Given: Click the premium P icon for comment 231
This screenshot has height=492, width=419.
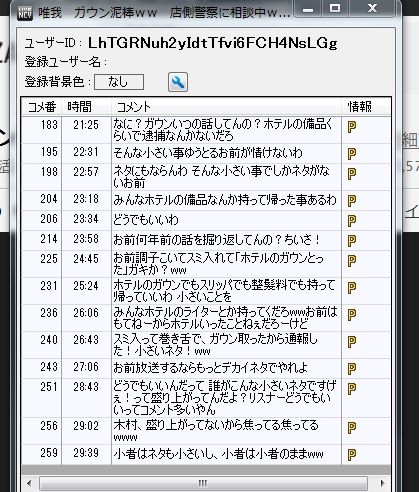Looking at the screenshot, I should pos(352,287).
